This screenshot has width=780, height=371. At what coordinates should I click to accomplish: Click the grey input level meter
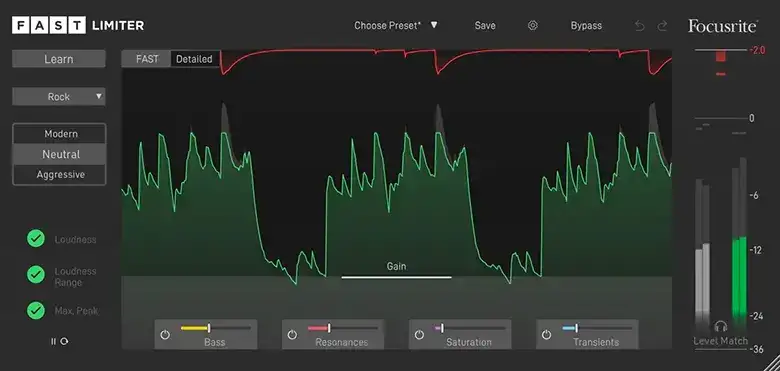tap(702, 281)
